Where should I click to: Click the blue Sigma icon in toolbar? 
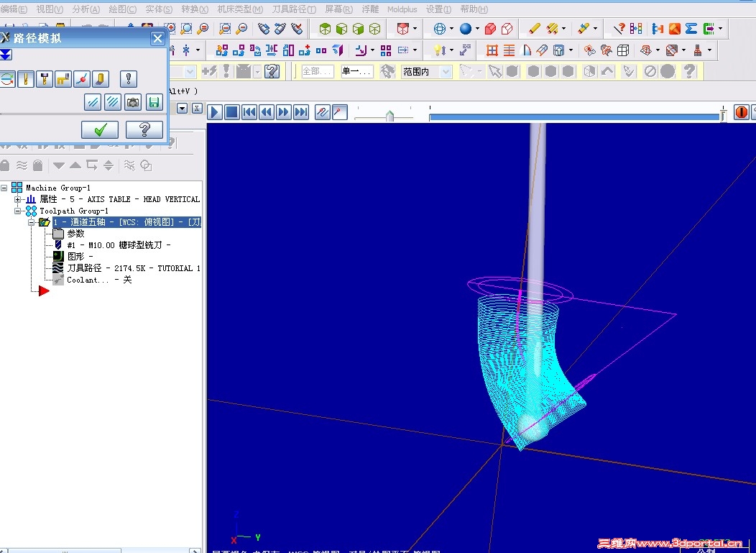tap(691, 29)
